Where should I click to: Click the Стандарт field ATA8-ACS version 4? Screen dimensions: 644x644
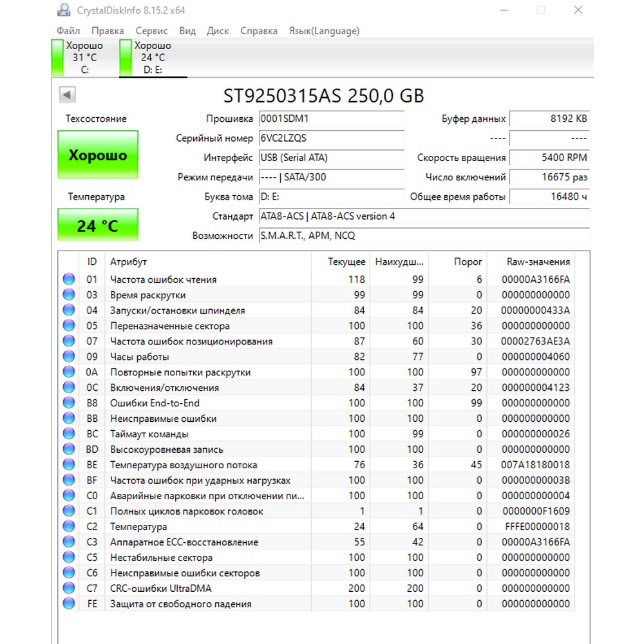pyautogui.click(x=424, y=216)
